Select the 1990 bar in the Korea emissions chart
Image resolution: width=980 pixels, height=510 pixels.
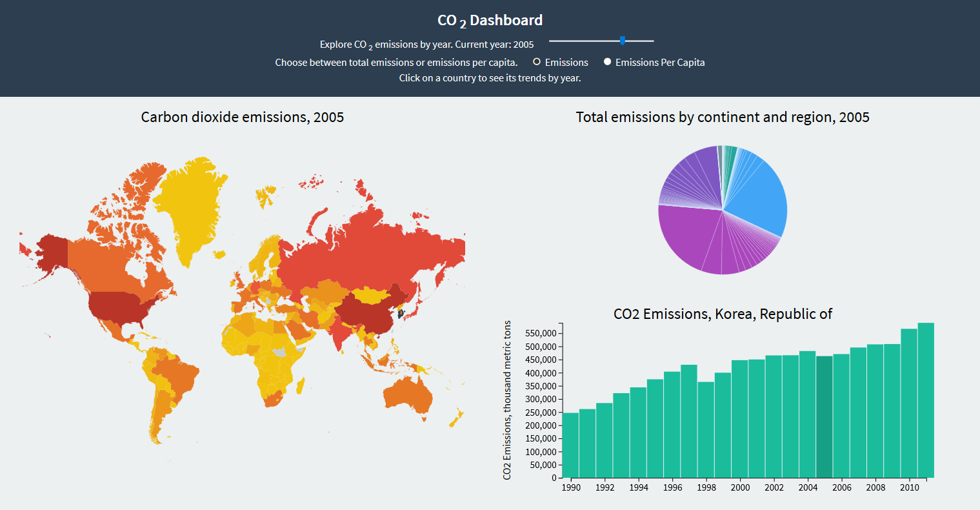pos(570,445)
